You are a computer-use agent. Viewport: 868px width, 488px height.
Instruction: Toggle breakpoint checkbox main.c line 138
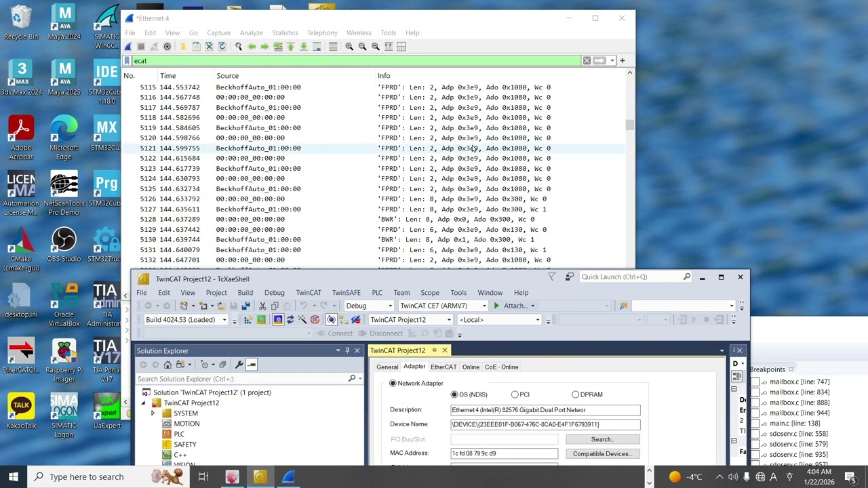755,424
